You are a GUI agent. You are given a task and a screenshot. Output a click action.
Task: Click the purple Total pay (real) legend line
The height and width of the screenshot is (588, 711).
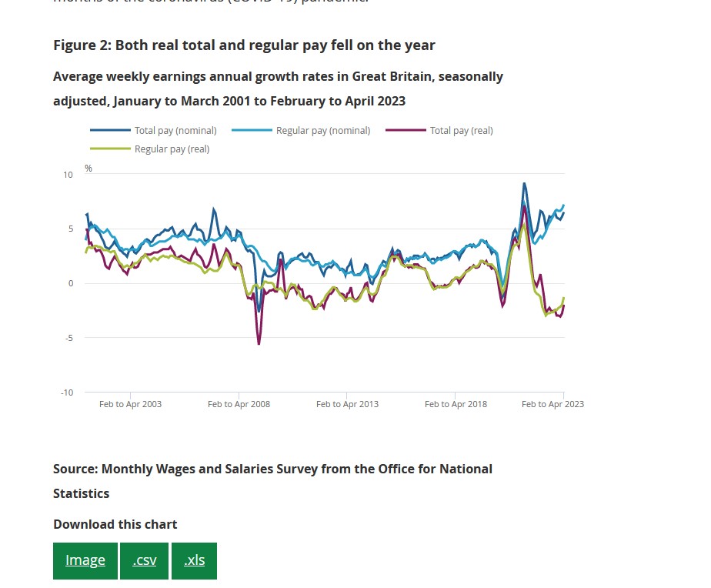click(406, 131)
